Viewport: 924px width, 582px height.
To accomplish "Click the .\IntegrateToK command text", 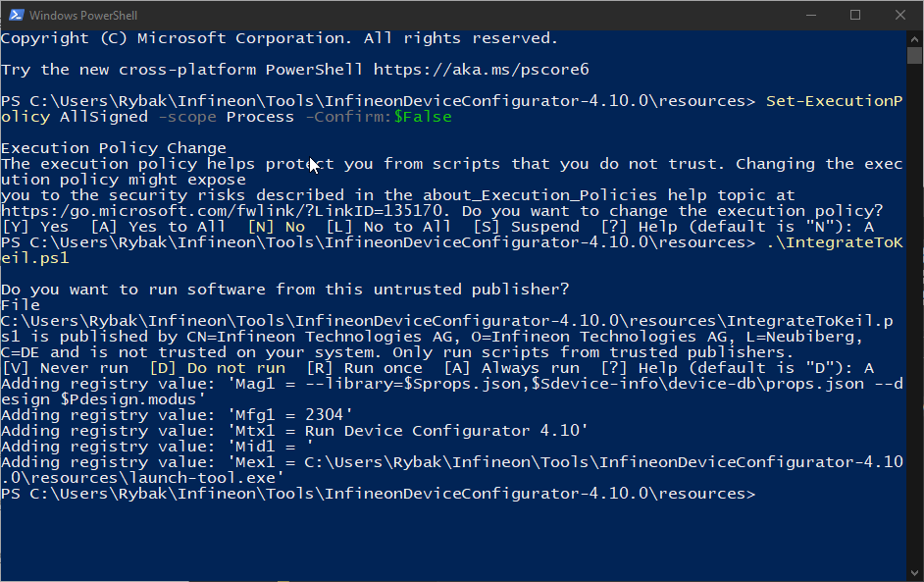I will tap(835, 242).
